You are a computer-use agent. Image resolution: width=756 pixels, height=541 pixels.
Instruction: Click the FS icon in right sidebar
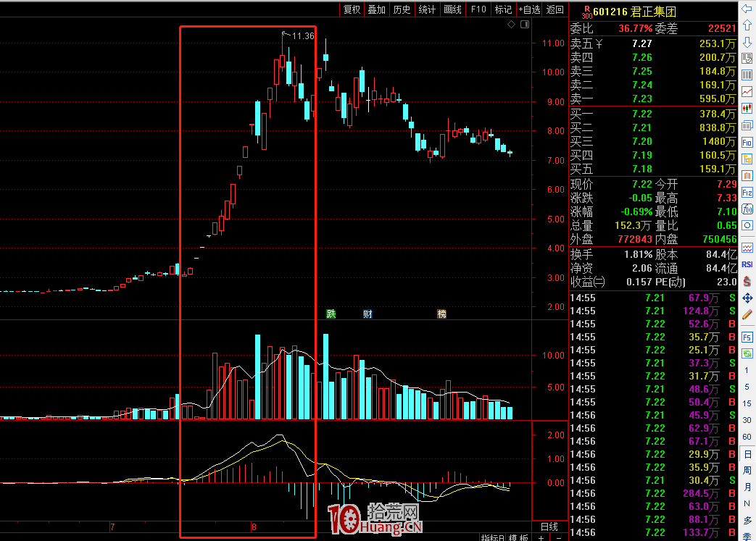[747, 337]
